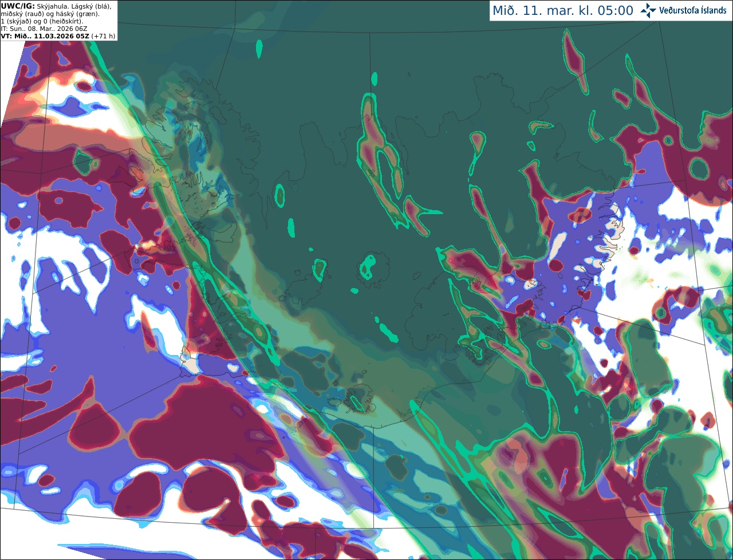Click the '1 (skýjað) og 0 (heiðskírt).' line

coord(42,21)
